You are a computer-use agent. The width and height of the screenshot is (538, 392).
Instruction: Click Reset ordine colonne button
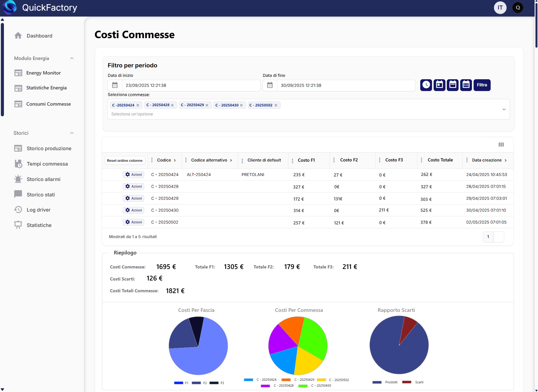(125, 161)
